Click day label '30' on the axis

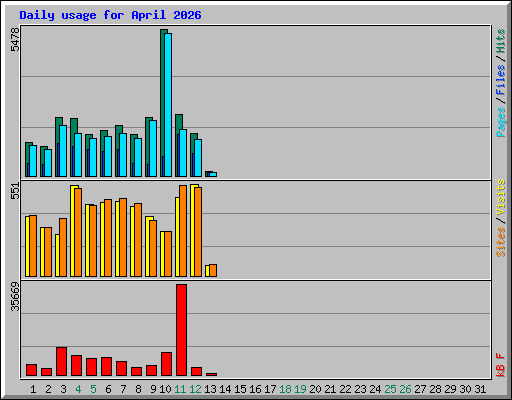[x=465, y=389]
